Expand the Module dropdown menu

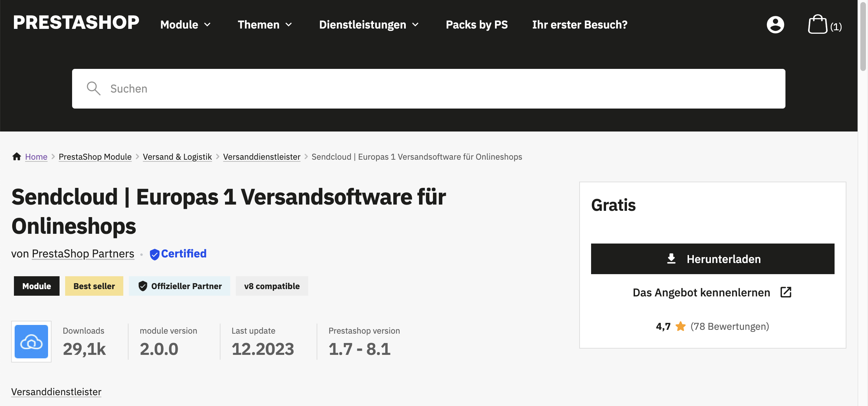(186, 25)
